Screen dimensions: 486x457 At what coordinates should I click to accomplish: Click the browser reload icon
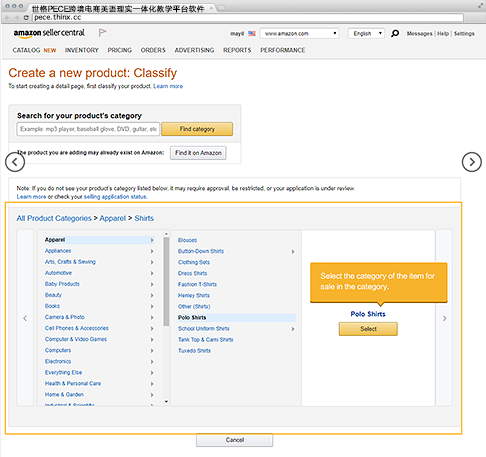tap(26, 18)
